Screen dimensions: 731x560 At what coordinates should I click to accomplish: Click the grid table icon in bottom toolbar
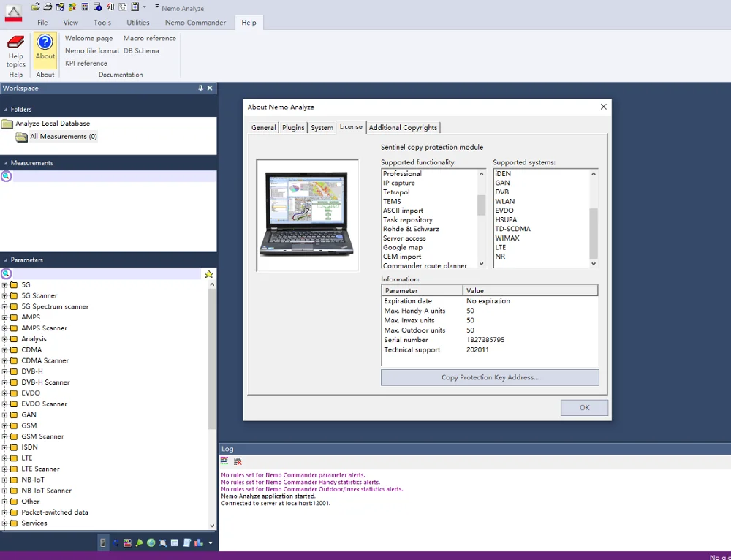pyautogui.click(x=175, y=542)
